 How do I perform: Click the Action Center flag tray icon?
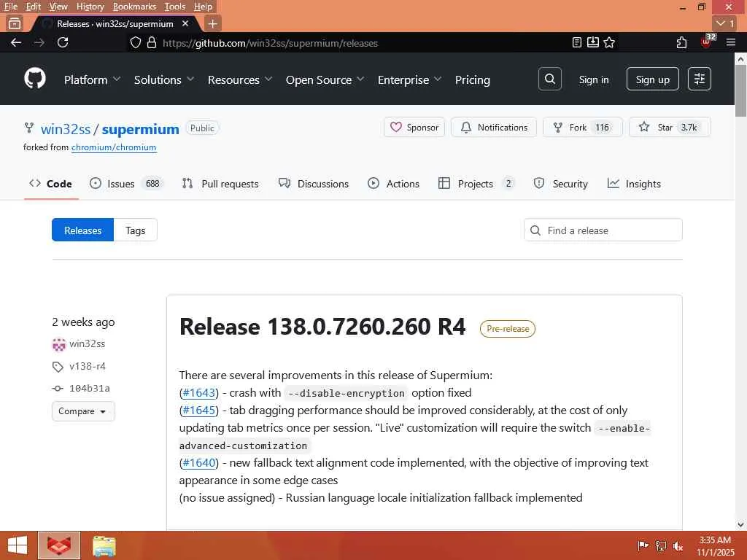point(643,546)
